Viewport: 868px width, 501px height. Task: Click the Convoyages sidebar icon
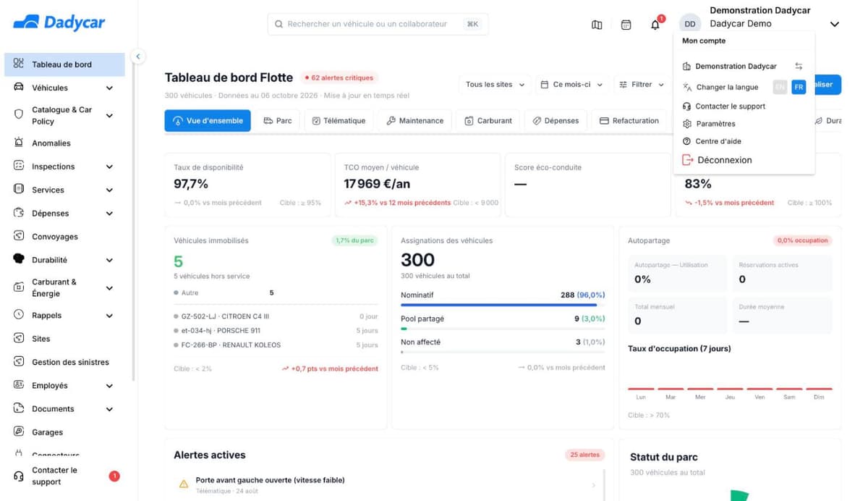19,236
